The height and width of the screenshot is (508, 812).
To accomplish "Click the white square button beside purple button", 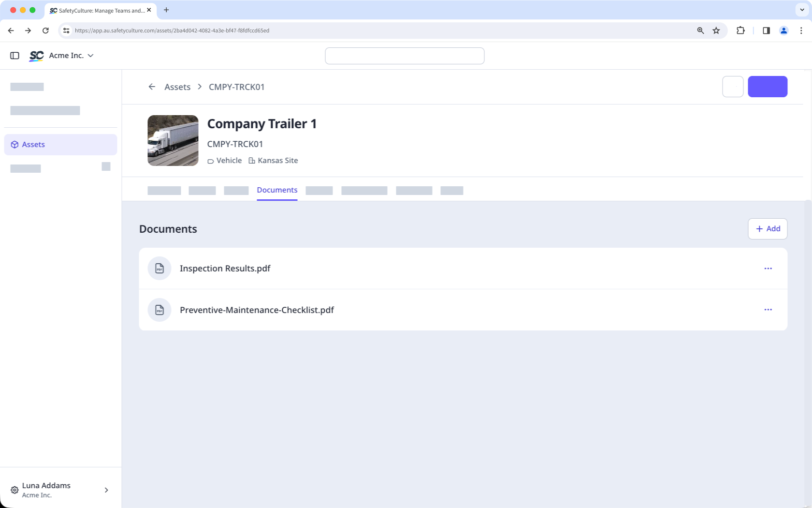I will click(733, 87).
